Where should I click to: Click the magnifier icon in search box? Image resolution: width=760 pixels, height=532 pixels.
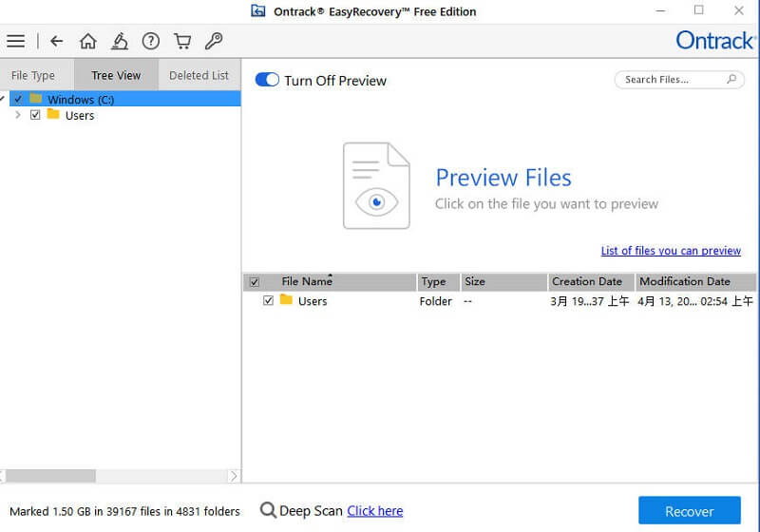coord(731,79)
